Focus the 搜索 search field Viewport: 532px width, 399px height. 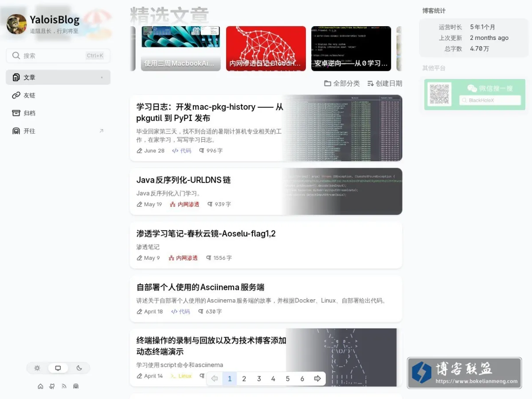58,56
